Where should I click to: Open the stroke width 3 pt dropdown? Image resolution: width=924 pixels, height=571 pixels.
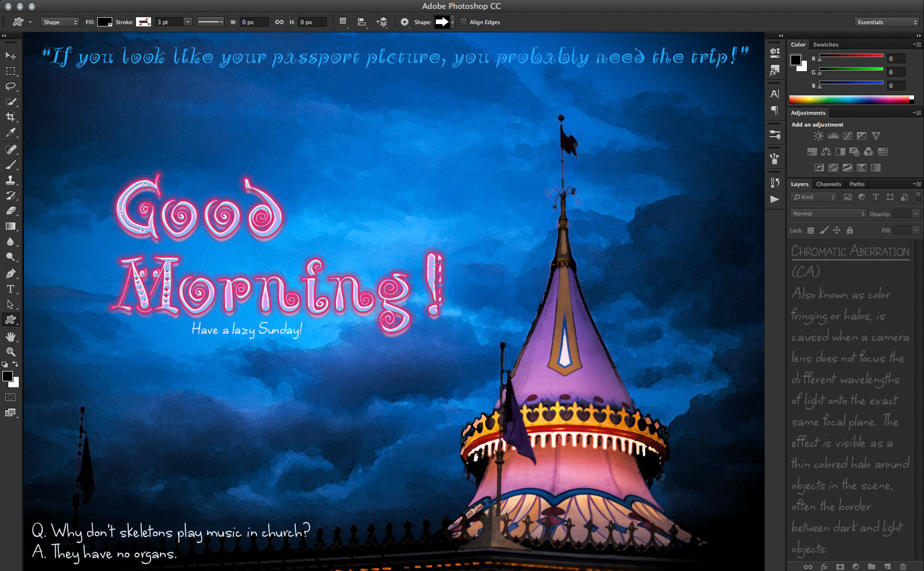coord(188,22)
